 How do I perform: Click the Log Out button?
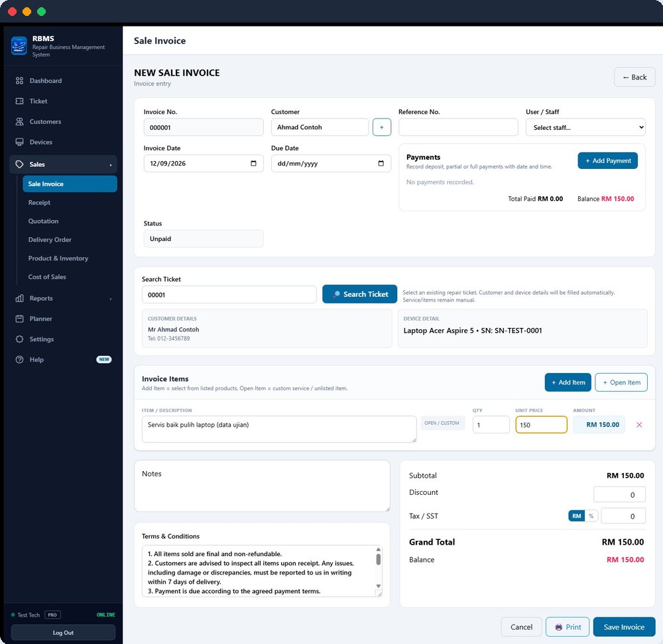pyautogui.click(x=63, y=633)
